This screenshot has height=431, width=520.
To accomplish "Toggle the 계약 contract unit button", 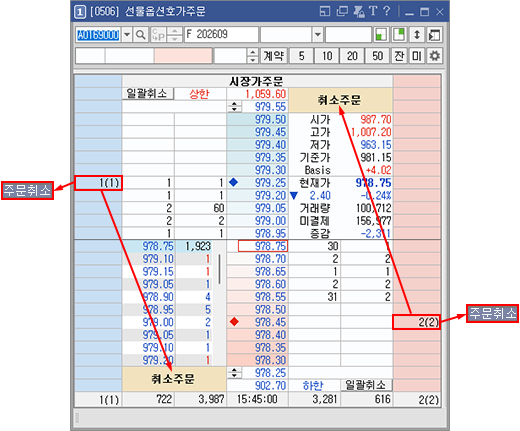I will coord(273,56).
